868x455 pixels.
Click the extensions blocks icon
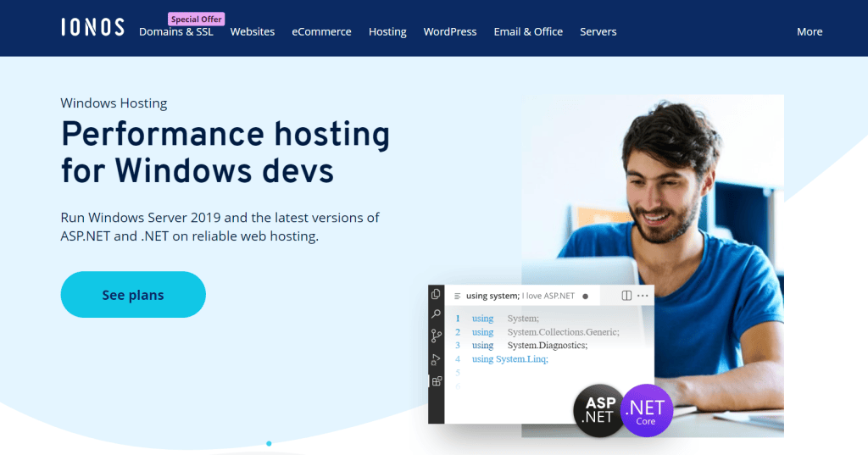point(437,380)
